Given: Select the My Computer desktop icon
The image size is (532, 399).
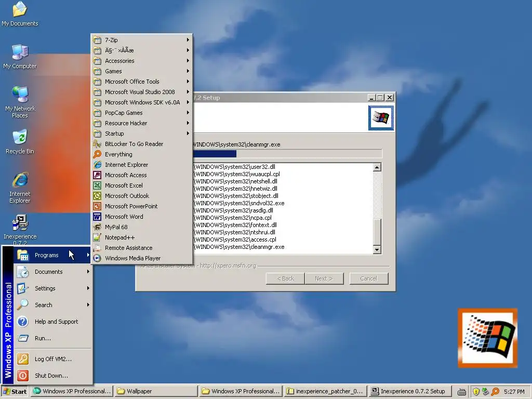Looking at the screenshot, I should point(20,56).
